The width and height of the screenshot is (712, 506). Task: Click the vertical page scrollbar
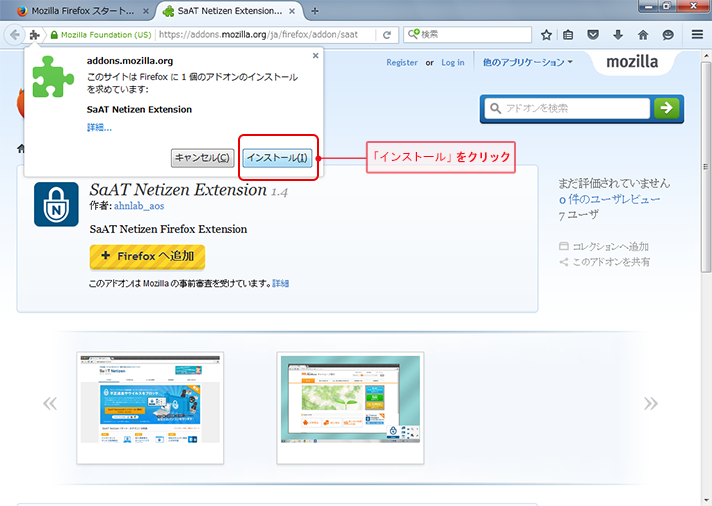click(706, 167)
